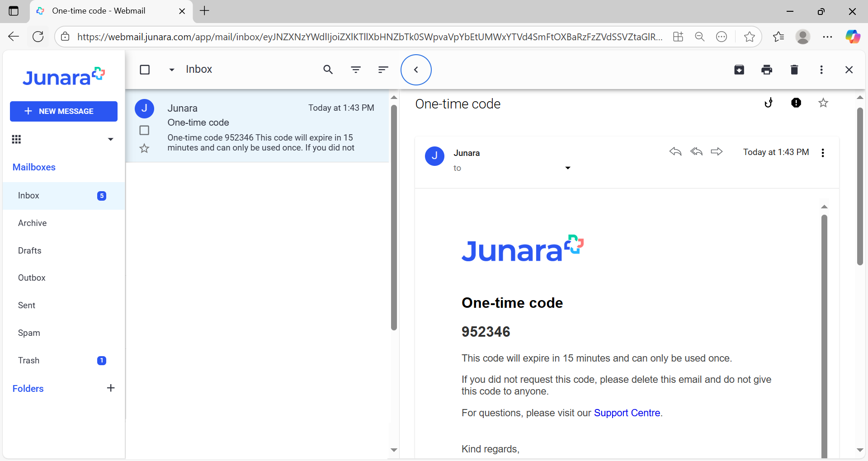The height and width of the screenshot is (461, 868).
Task: Open the Trash mailbox
Action: pyautogui.click(x=64, y=361)
